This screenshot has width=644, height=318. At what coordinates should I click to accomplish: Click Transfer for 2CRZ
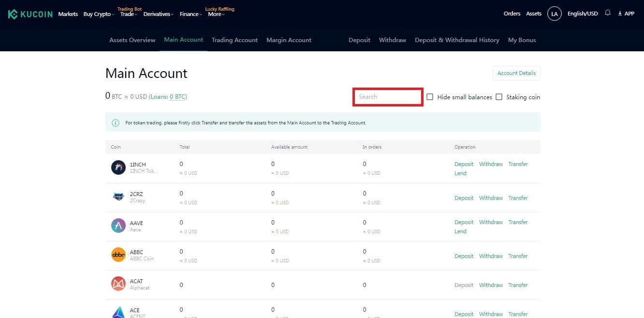pyautogui.click(x=518, y=198)
